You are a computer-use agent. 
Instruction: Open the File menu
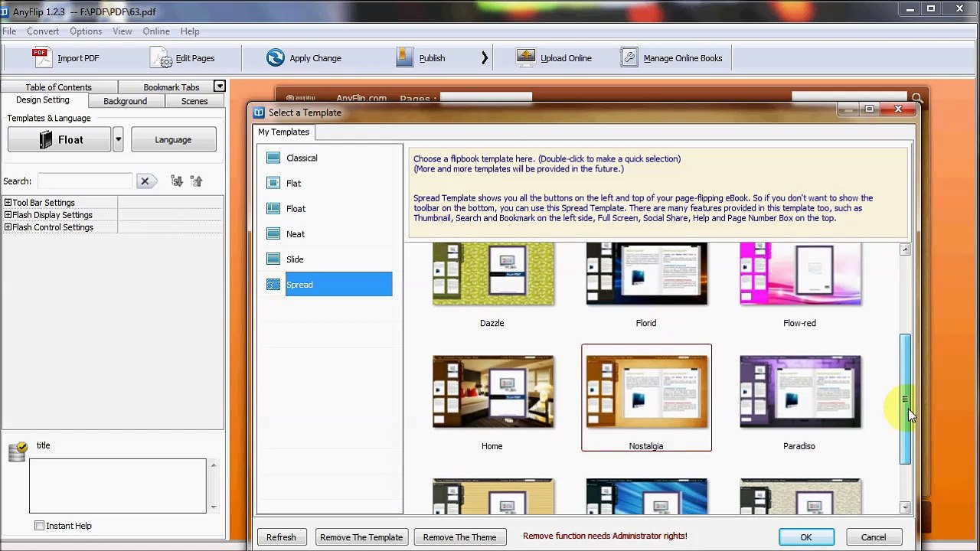9,31
